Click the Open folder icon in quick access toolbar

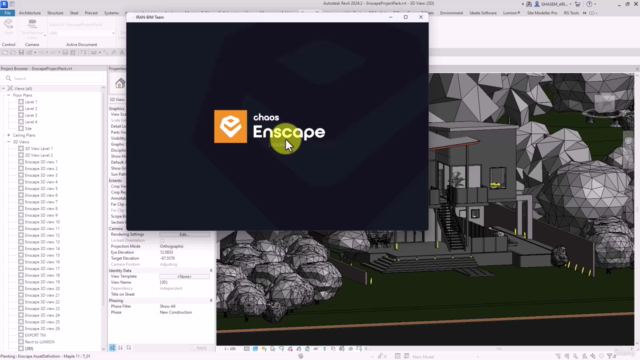[x=13, y=53]
